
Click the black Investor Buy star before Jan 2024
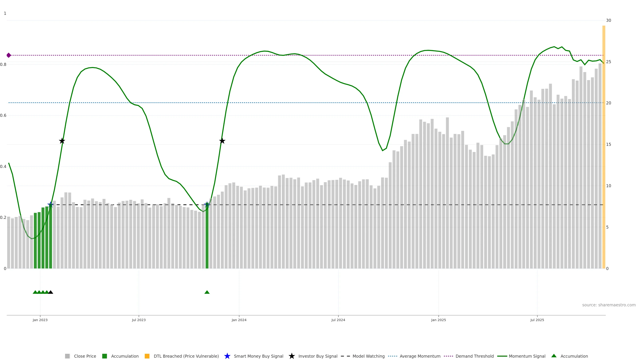tap(222, 141)
